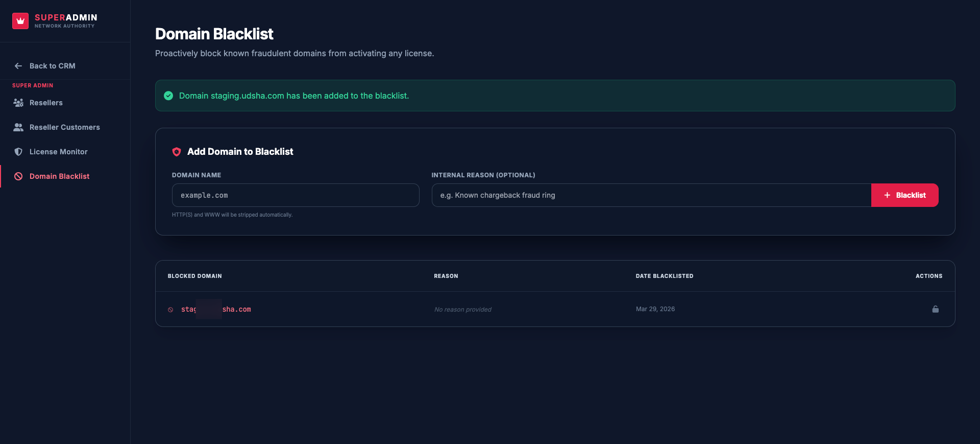The height and width of the screenshot is (444, 980).
Task: Click the Reseller Customers people icon
Action: [18, 127]
